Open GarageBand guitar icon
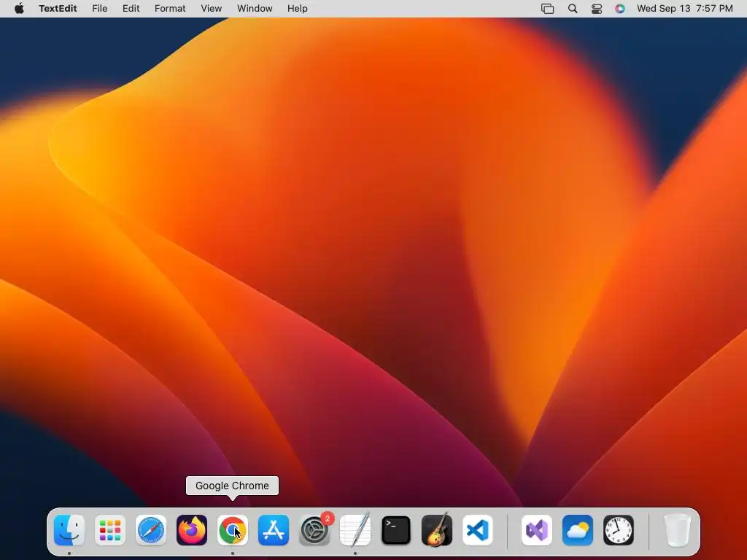Image resolution: width=747 pixels, height=560 pixels. pos(437,530)
